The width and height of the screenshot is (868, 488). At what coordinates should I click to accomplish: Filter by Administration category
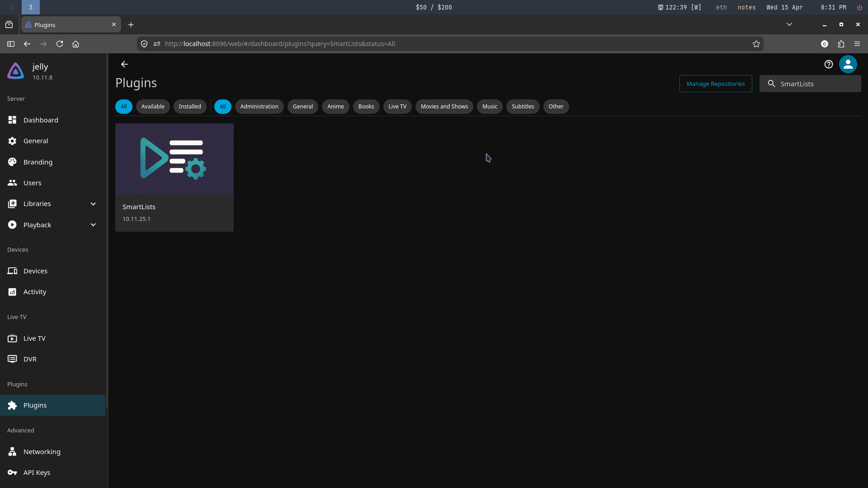(259, 107)
